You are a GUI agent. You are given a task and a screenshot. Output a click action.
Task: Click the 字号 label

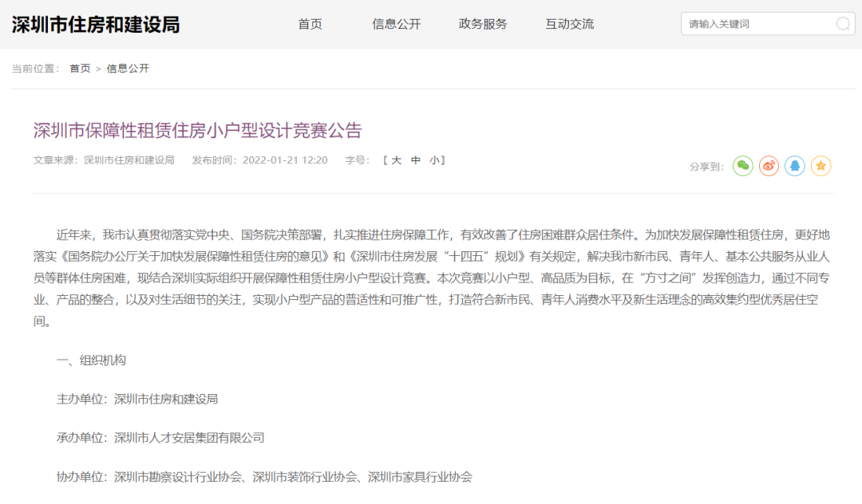click(x=358, y=160)
